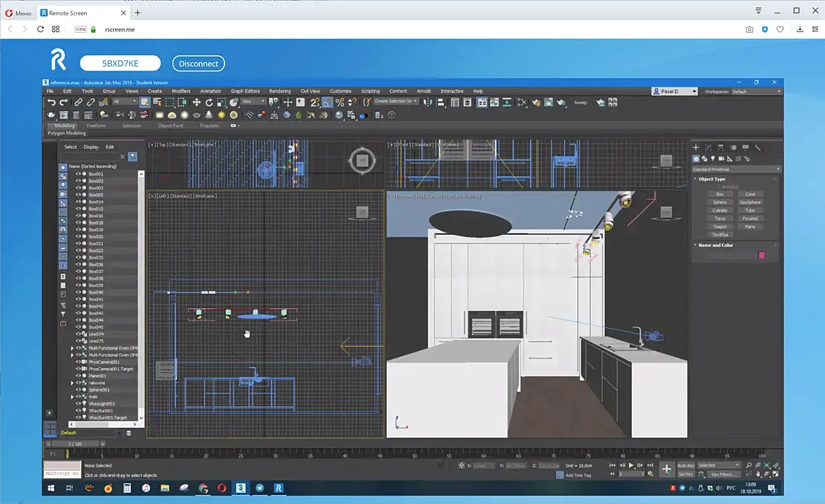Toggle visibility of Sphere001 object
The width and height of the screenshot is (825, 504).
pyautogui.click(x=78, y=390)
